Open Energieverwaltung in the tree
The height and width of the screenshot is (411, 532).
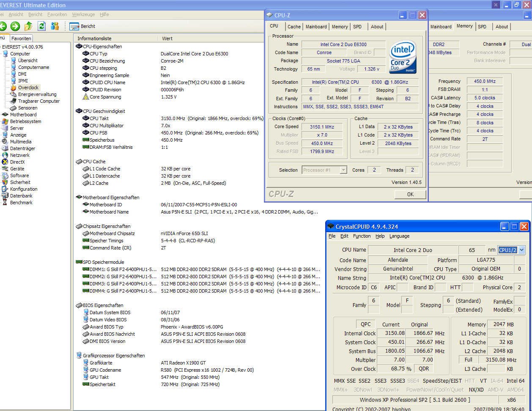(37, 94)
